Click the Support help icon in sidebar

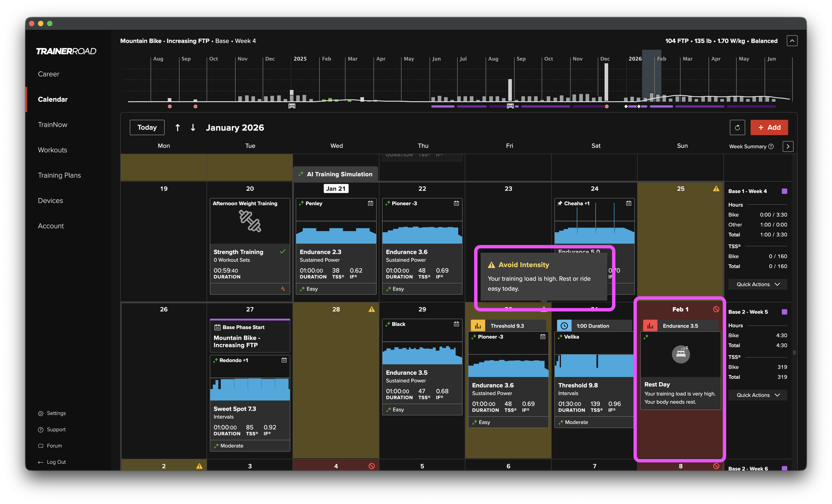click(x=40, y=430)
